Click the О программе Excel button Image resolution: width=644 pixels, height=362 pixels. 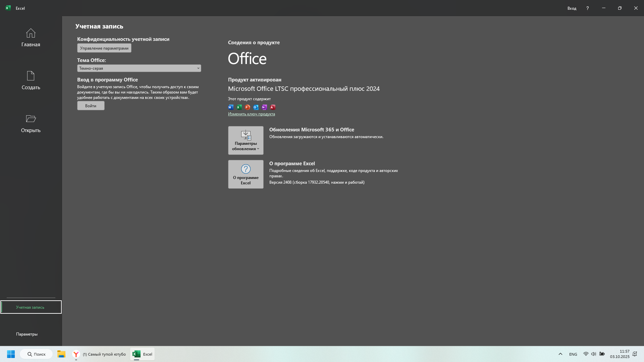pyautogui.click(x=246, y=174)
